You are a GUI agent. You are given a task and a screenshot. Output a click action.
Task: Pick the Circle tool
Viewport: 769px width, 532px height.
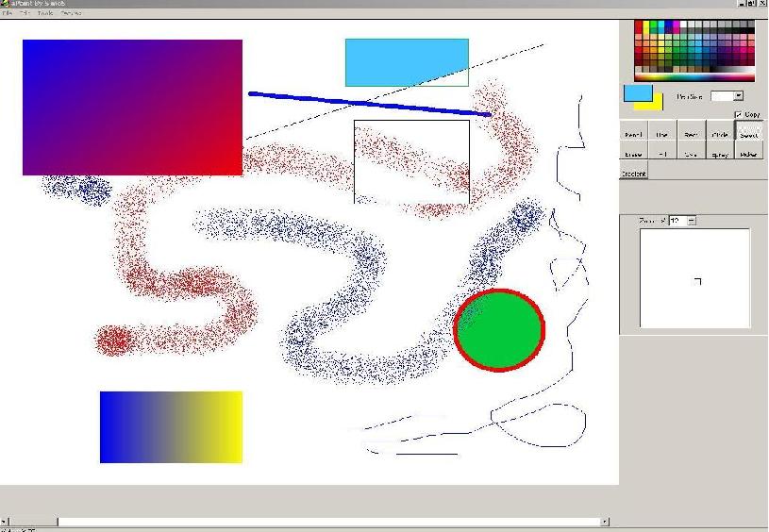(x=720, y=134)
